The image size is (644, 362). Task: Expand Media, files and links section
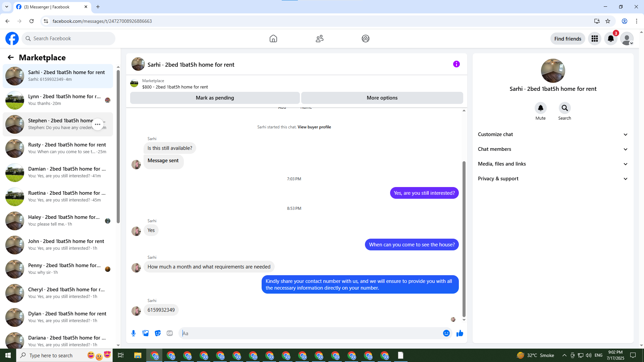(x=553, y=164)
